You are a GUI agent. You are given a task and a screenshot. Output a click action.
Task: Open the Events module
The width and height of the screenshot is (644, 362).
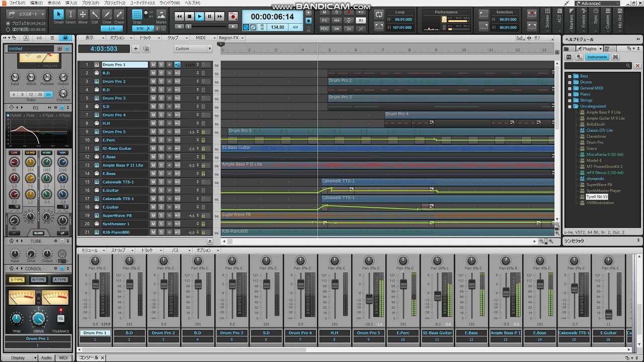pyautogui.click(x=584, y=19)
